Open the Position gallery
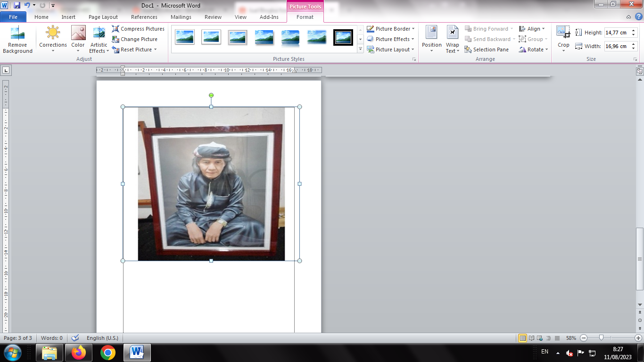Image resolution: width=644 pixels, height=362 pixels. (x=431, y=40)
